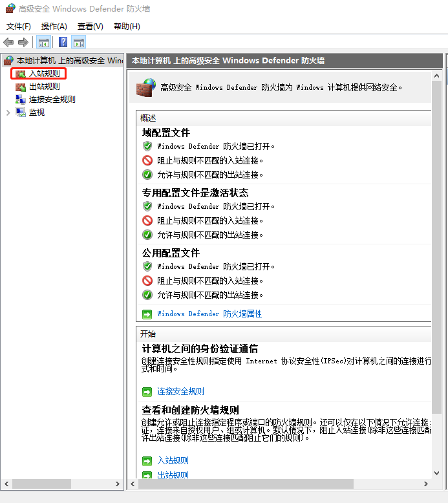Screen dimensions: 448x503
Task: Click green shield icon under 域配置文件
Action: [147, 146]
